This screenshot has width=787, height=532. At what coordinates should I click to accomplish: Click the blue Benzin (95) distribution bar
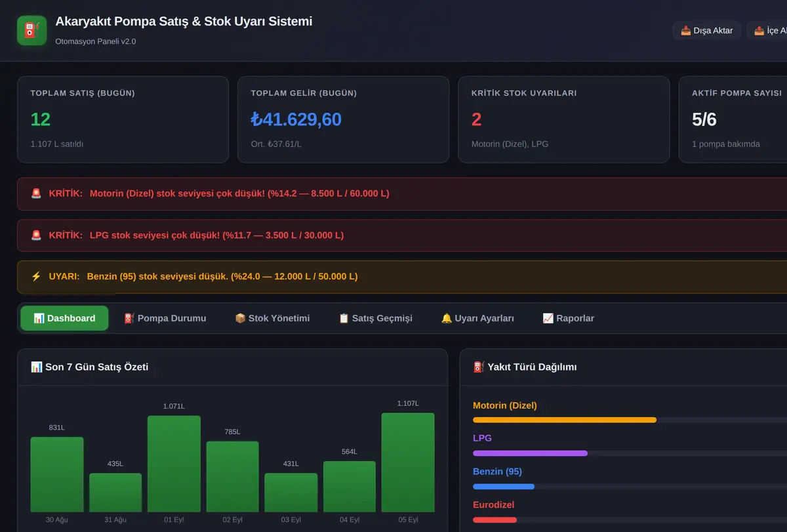(504, 487)
